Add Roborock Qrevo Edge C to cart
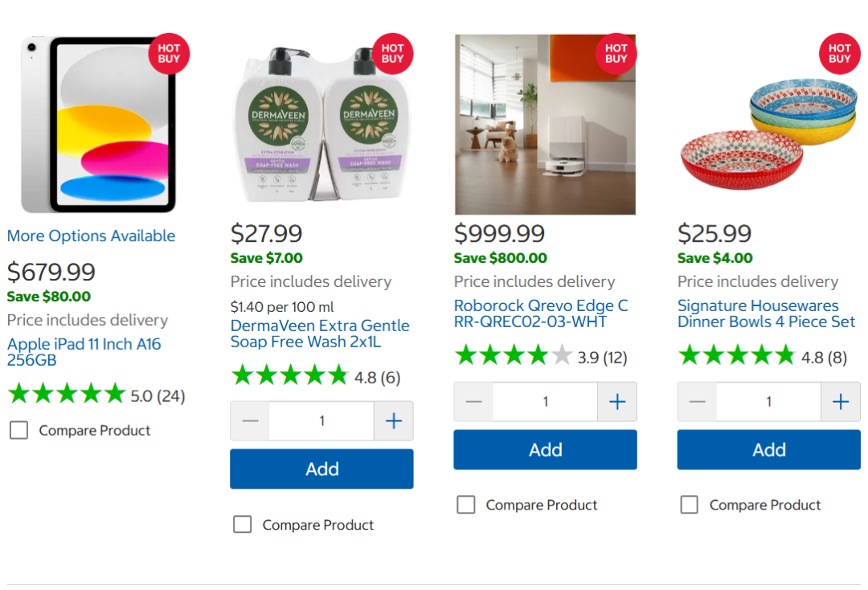The image size is (868, 590). tap(545, 450)
